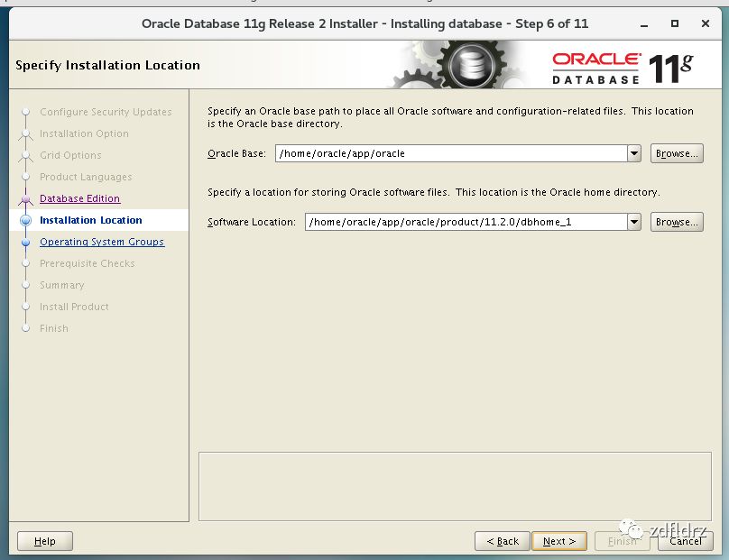Click Installation Option step label

tap(84, 133)
